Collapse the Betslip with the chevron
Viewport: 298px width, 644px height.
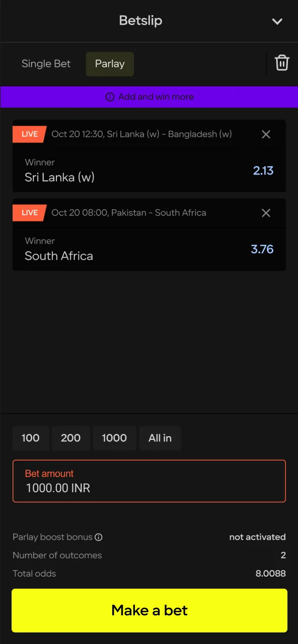[x=277, y=22]
